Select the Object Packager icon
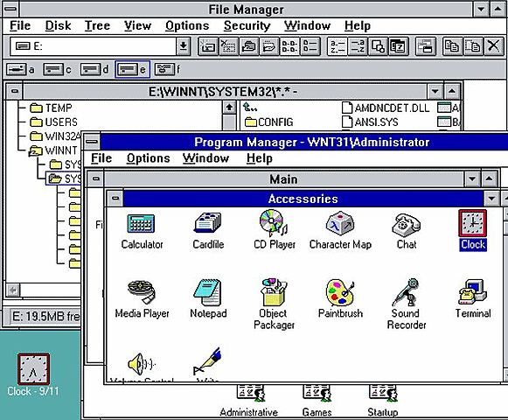Viewport: 508px width, 420px height. tap(274, 292)
